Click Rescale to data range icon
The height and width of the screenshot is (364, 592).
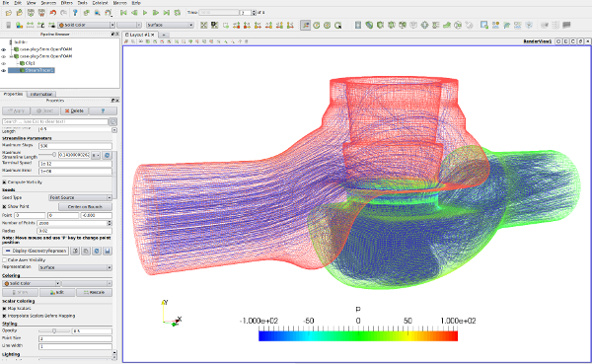click(30, 25)
